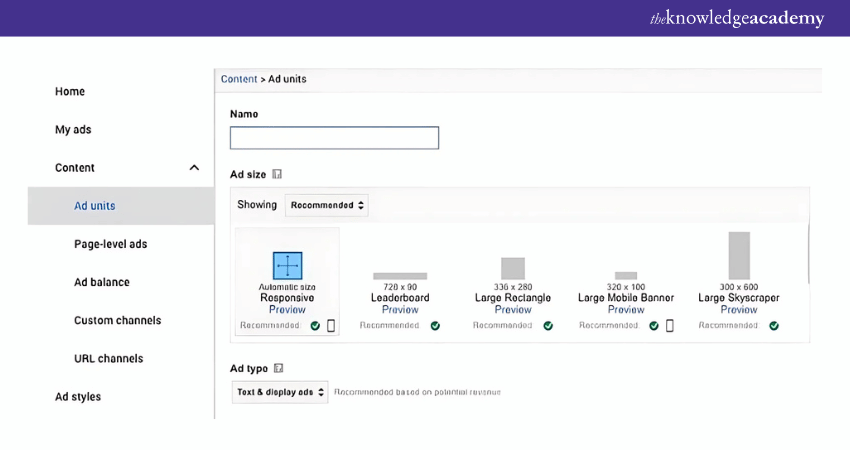Select the Responsive automatic size ad icon
The height and width of the screenshot is (450, 850).
[287, 266]
